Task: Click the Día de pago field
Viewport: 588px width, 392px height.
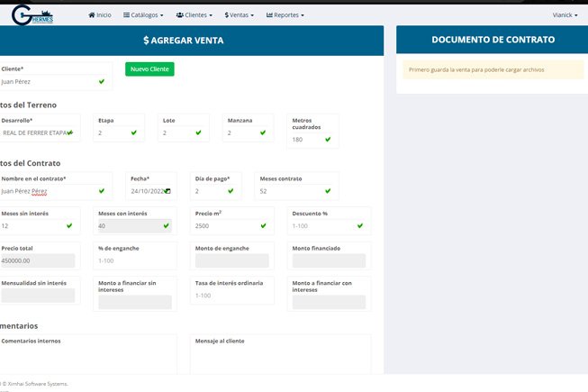Action: point(215,191)
